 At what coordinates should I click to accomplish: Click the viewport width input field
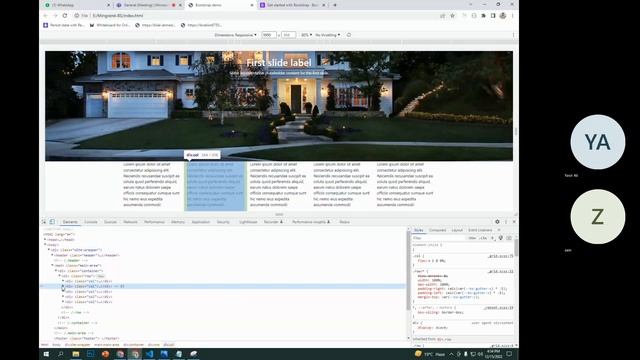coord(269,35)
